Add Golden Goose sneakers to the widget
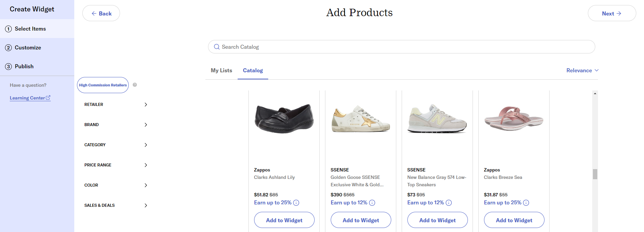Screen dimensions: 644x232 (361, 220)
